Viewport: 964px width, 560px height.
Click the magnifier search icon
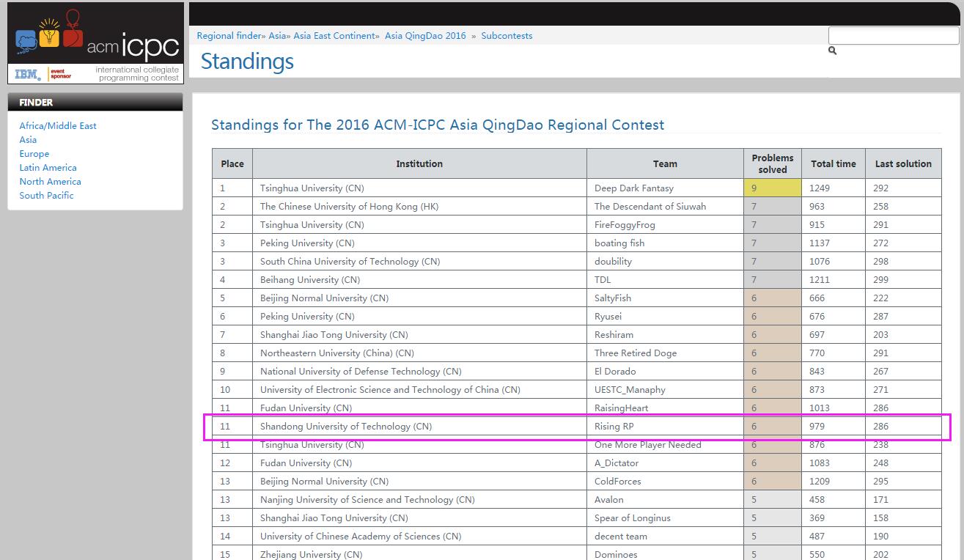point(832,51)
